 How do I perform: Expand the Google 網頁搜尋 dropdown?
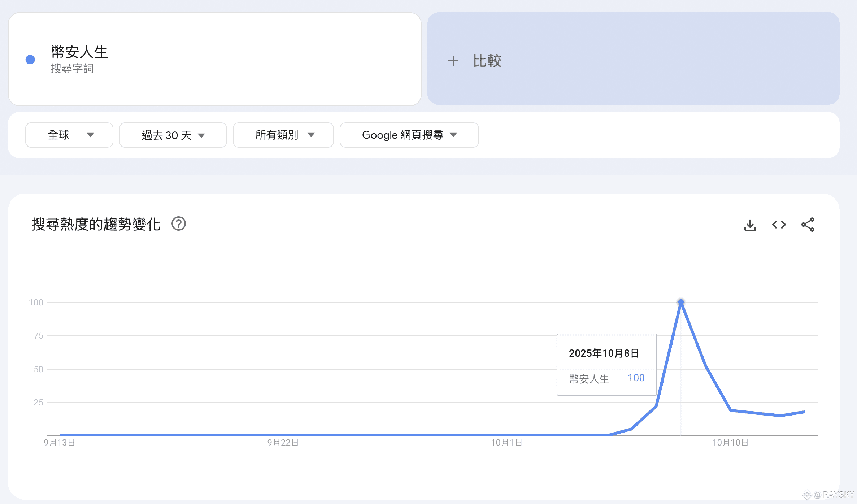409,135
